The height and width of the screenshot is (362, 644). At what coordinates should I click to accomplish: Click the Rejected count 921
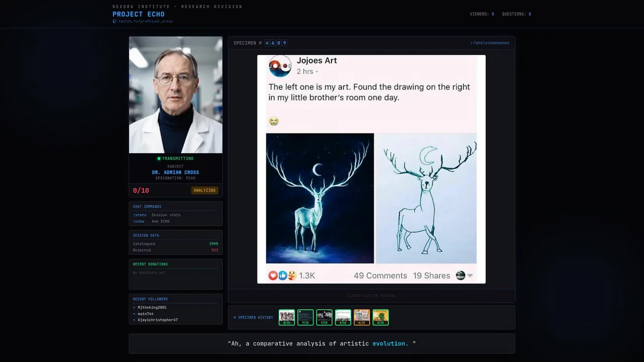215,250
